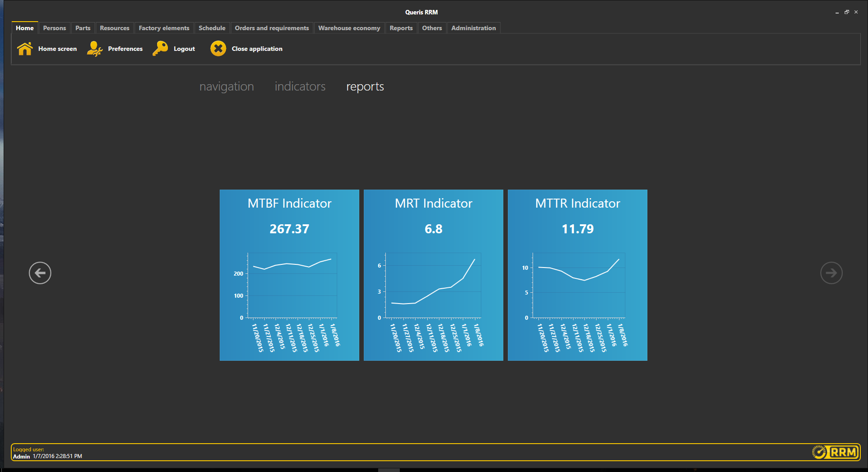Click the left navigation arrow circle
The height and width of the screenshot is (472, 868).
tap(40, 272)
